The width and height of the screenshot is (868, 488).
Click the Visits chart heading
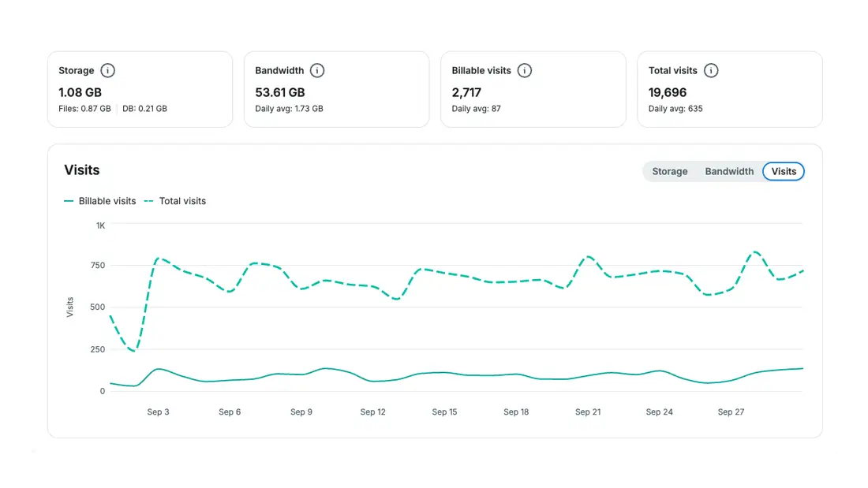click(82, 169)
